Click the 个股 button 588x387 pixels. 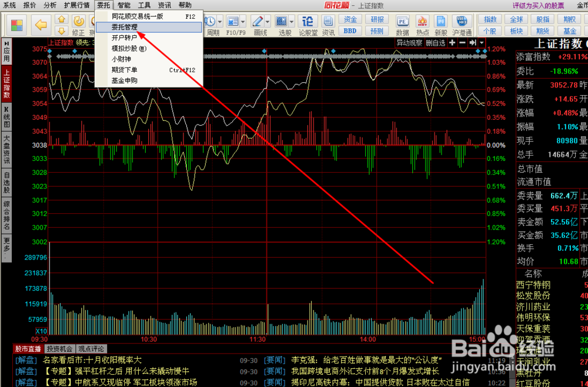(x=490, y=31)
